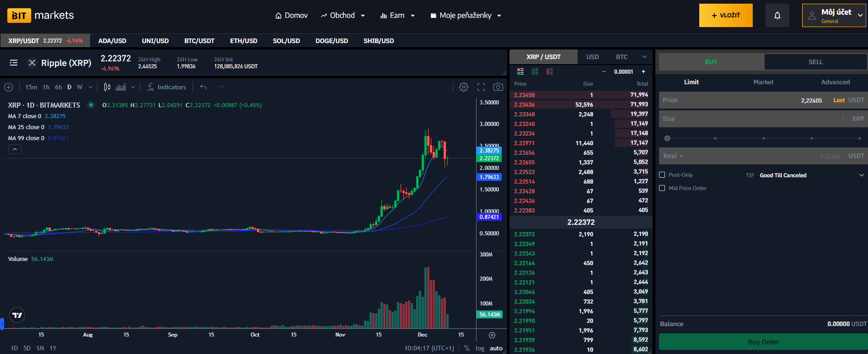Click the notification bell icon
Screen dimensions: 868x354
pyautogui.click(x=777, y=16)
